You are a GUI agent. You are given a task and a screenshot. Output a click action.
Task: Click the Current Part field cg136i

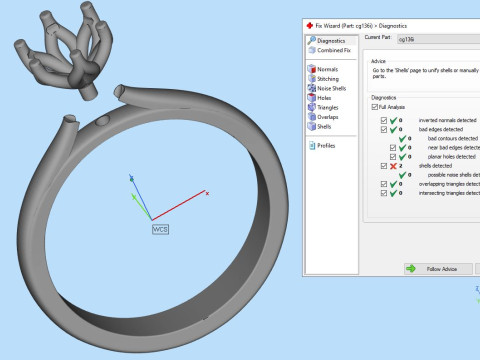(438, 39)
